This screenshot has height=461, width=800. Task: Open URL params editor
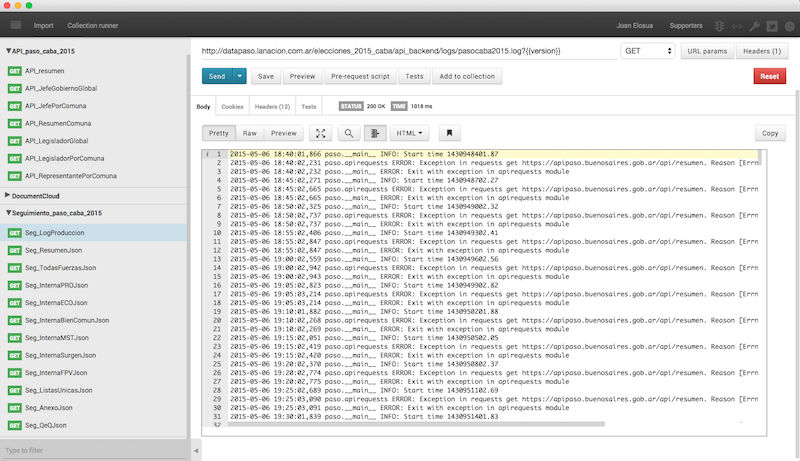click(x=707, y=51)
